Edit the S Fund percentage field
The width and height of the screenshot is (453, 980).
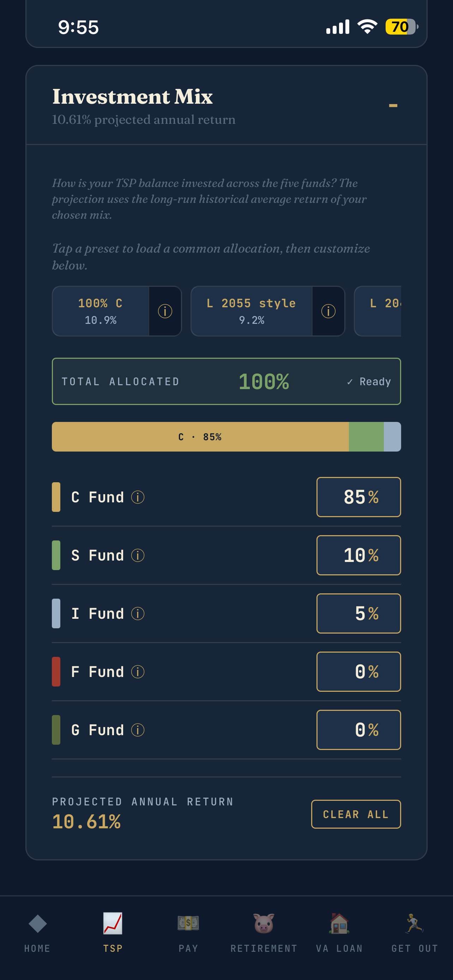tap(359, 555)
